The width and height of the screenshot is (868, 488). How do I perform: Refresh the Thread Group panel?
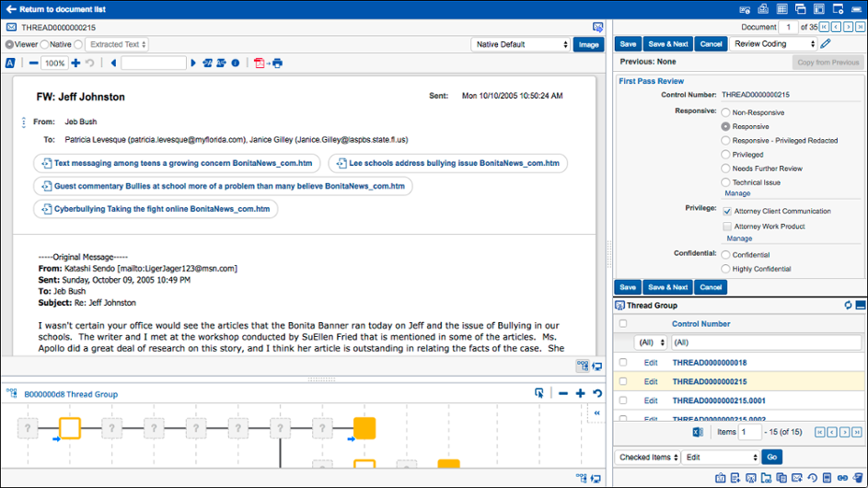click(x=848, y=305)
